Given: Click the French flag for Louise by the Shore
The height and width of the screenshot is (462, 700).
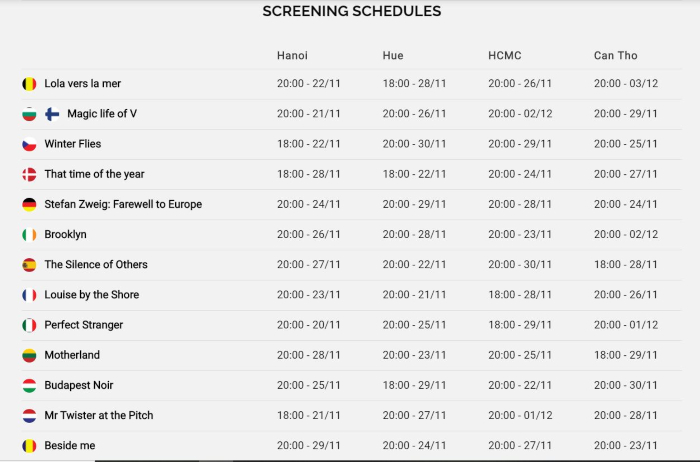Looking at the screenshot, I should (x=29, y=295).
